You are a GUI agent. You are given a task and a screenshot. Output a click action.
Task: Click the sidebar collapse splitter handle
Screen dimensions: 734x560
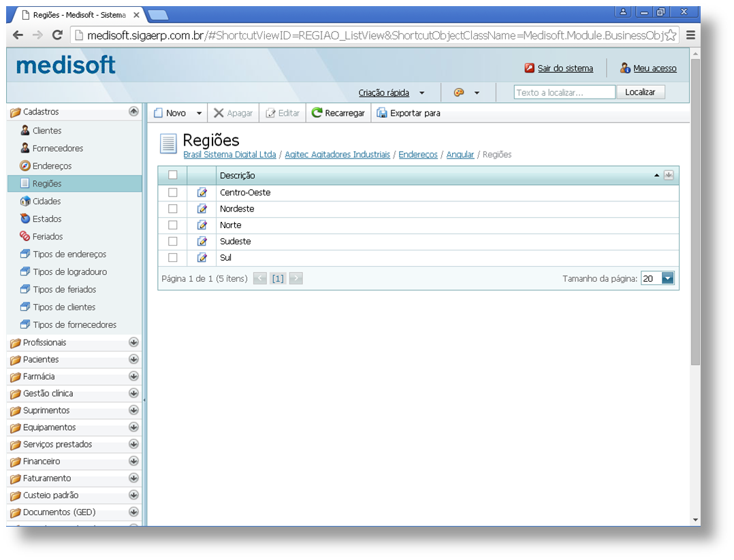pyautogui.click(x=144, y=400)
